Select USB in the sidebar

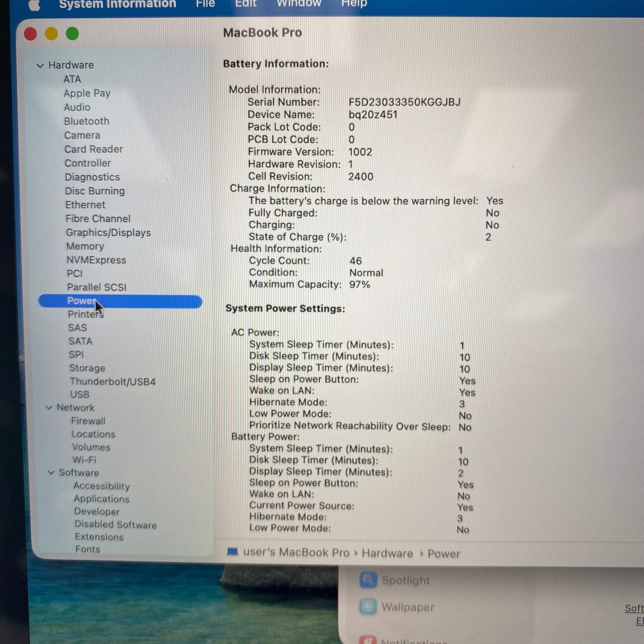[80, 394]
